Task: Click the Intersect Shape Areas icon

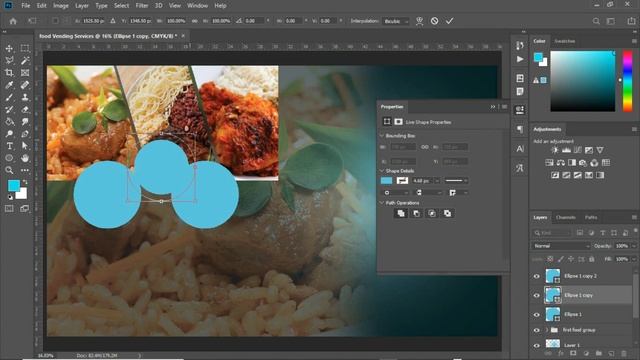Action: 432,213
